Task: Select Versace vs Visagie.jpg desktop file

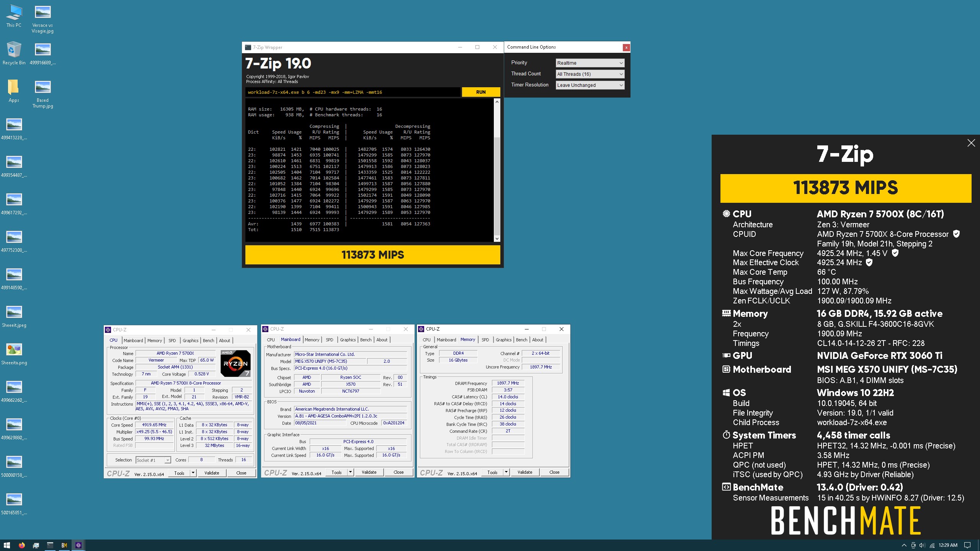Action: (42, 19)
